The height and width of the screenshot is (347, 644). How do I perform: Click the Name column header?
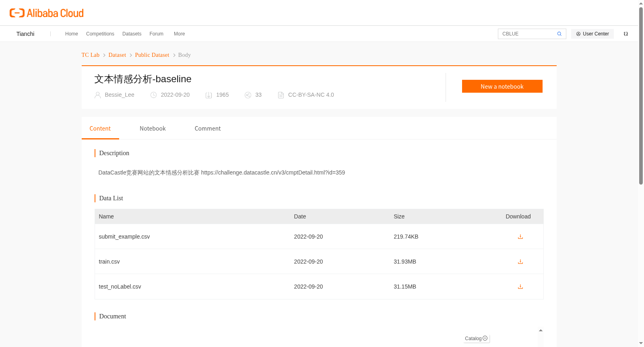[x=106, y=216]
